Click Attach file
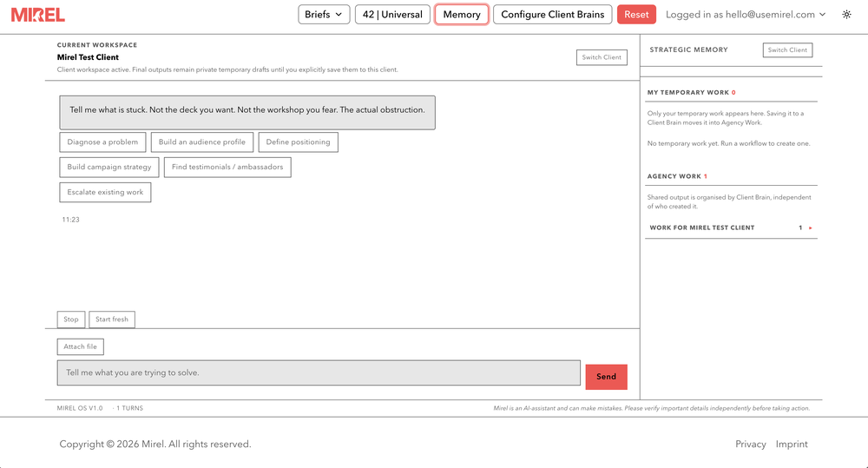The width and height of the screenshot is (868, 468). coord(80,346)
